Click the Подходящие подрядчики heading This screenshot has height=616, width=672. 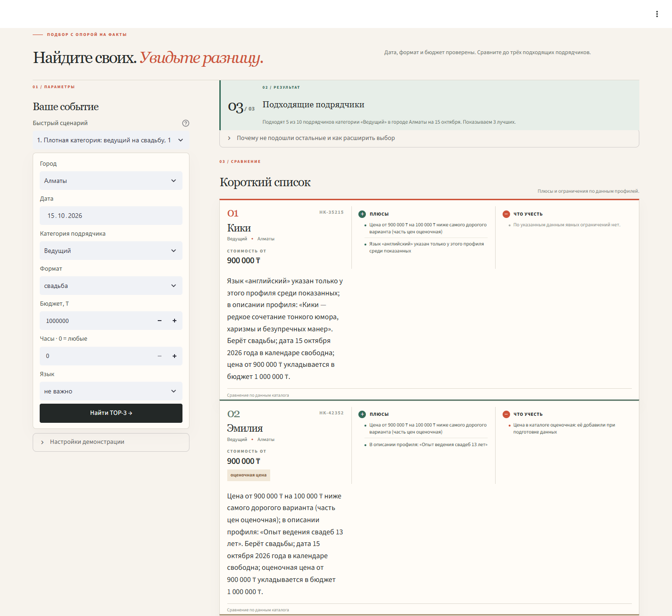click(314, 105)
